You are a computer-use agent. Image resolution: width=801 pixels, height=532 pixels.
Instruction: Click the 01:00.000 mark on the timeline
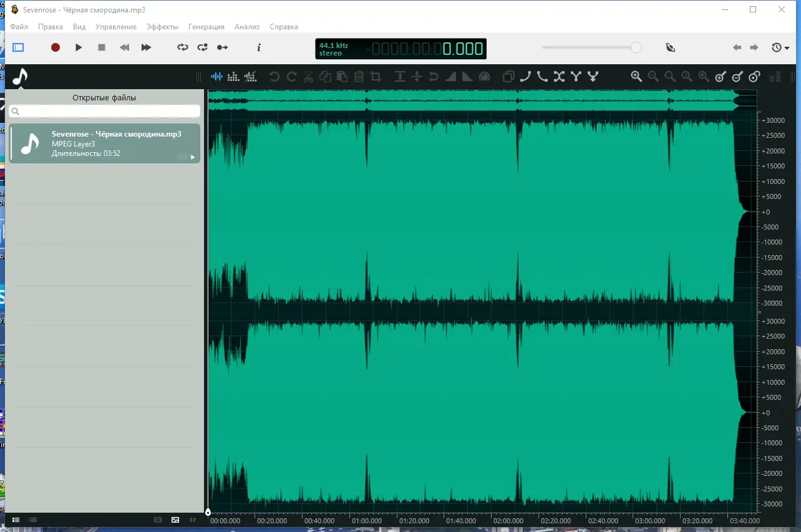point(367,521)
